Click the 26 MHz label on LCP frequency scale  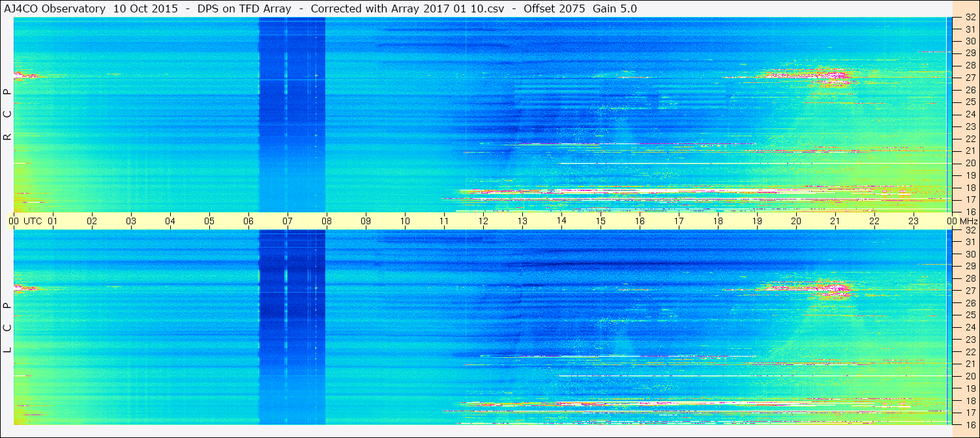[970, 303]
